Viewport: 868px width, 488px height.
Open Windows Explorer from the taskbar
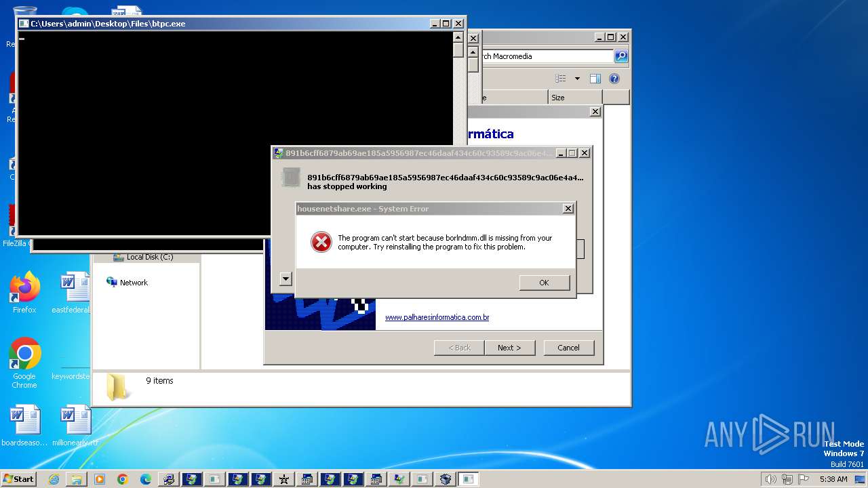tap(77, 479)
